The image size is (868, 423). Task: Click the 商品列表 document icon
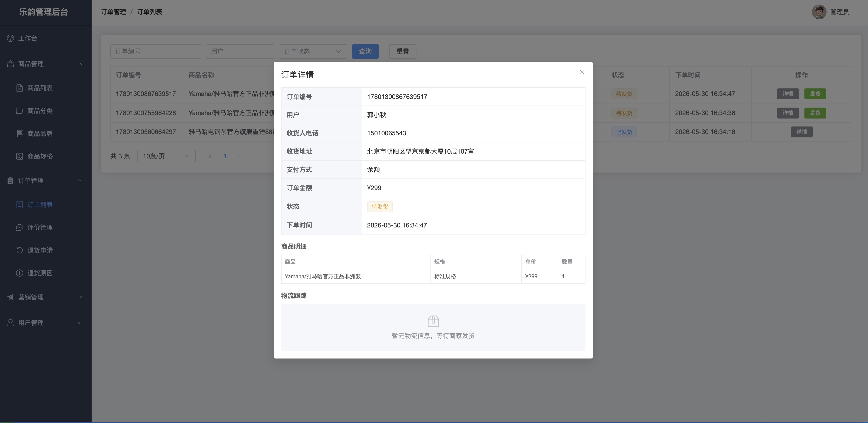[20, 88]
